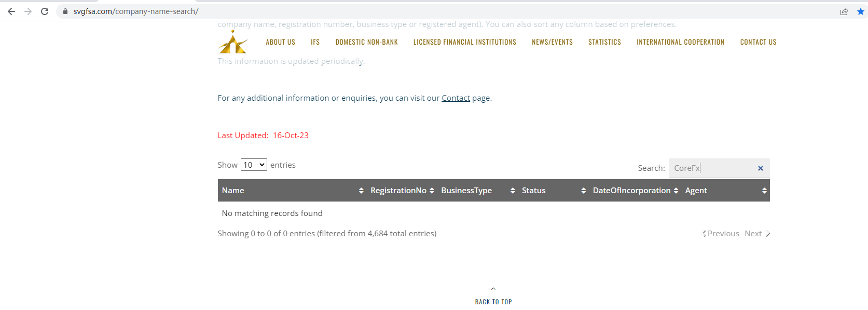868x310 pixels.
Task: Open IFS menu item
Action: pyautogui.click(x=315, y=42)
